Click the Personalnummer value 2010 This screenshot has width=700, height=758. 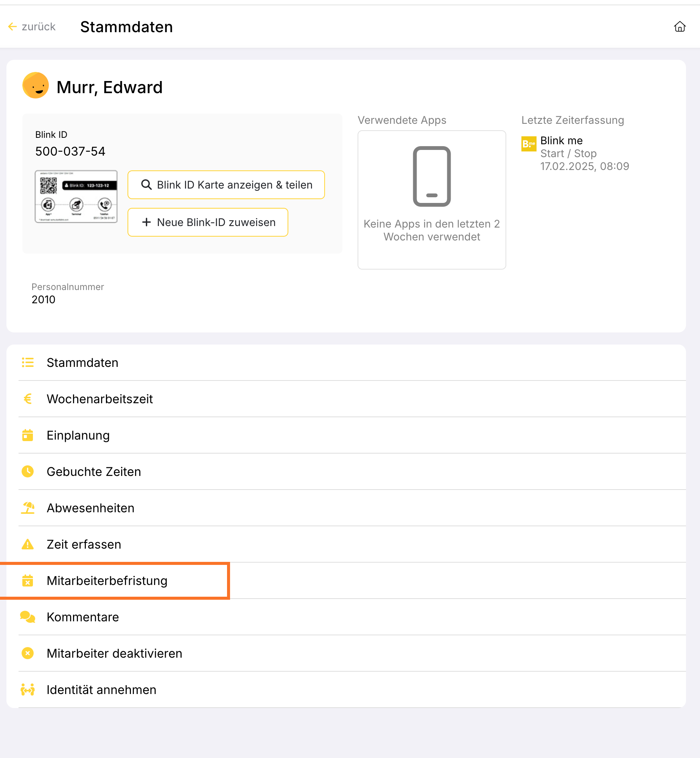44,299
